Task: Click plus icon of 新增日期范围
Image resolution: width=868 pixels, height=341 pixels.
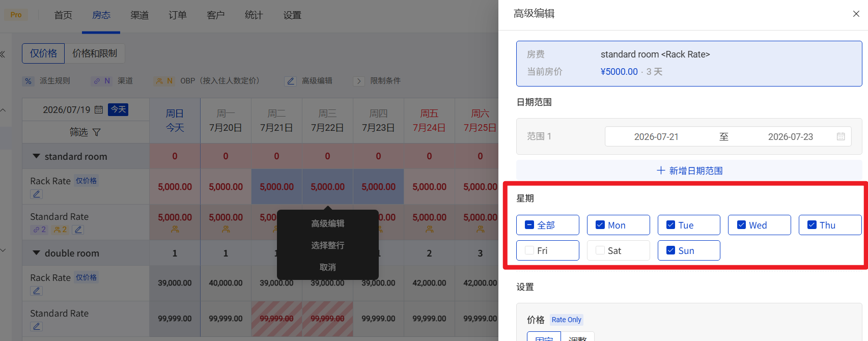Action: click(661, 170)
